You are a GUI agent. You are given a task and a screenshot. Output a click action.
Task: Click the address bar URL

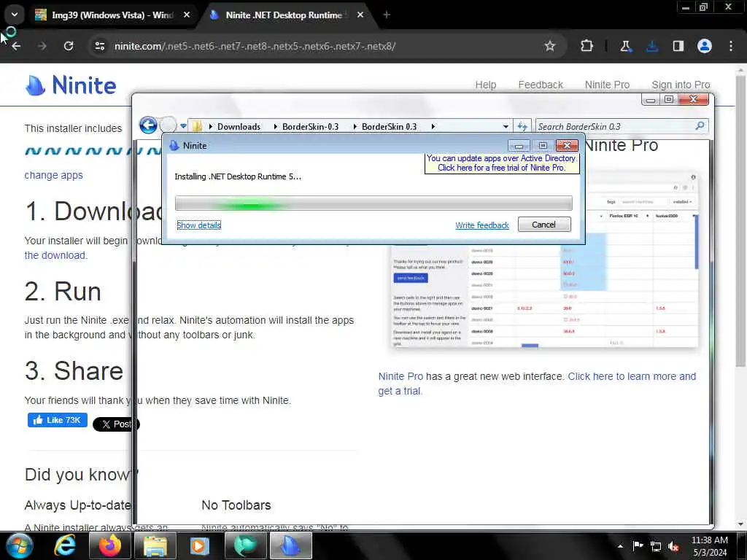(x=255, y=46)
